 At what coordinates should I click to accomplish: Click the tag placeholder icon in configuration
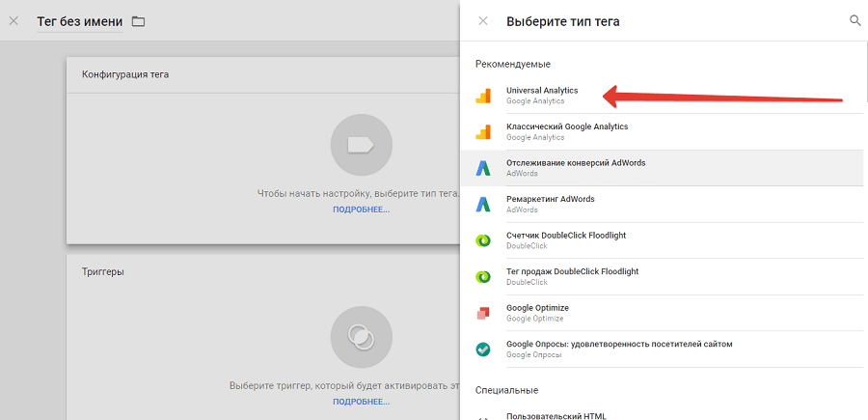(x=361, y=145)
